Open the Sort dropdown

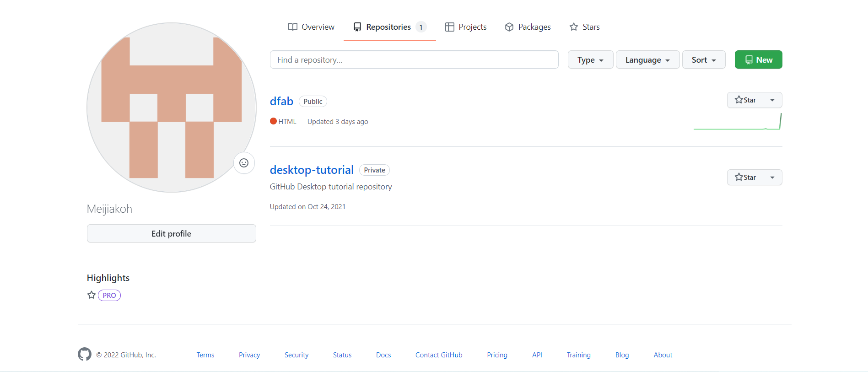click(x=704, y=59)
